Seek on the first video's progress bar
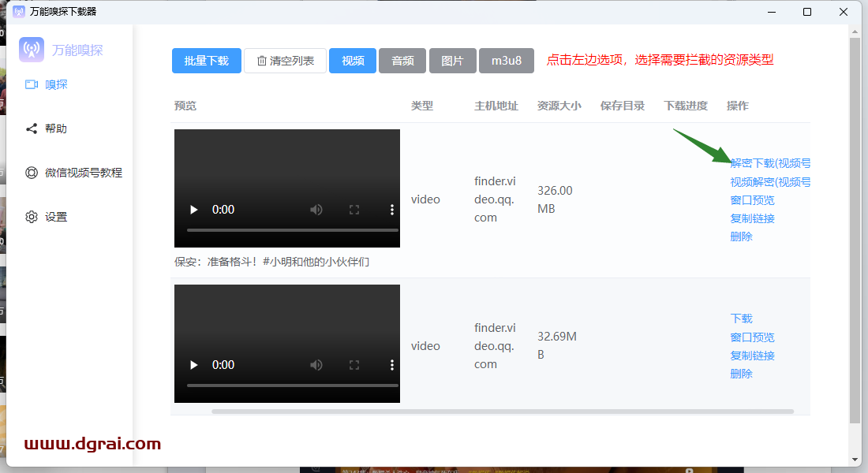This screenshot has height=473, width=868. point(292,230)
